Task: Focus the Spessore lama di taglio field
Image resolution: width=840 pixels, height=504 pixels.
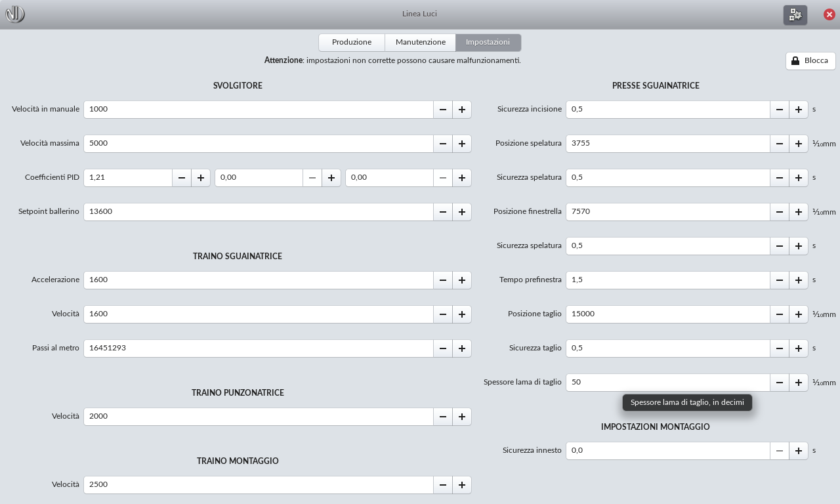Action: [668, 383]
